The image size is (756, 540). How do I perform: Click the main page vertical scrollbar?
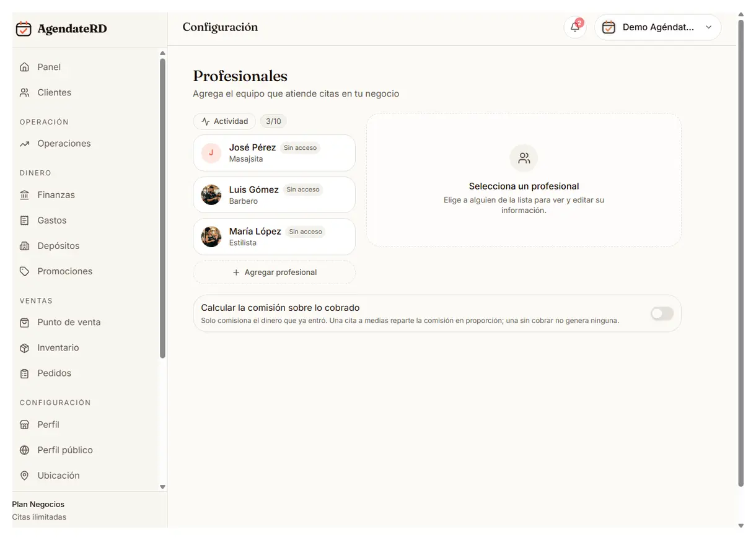[x=741, y=253]
